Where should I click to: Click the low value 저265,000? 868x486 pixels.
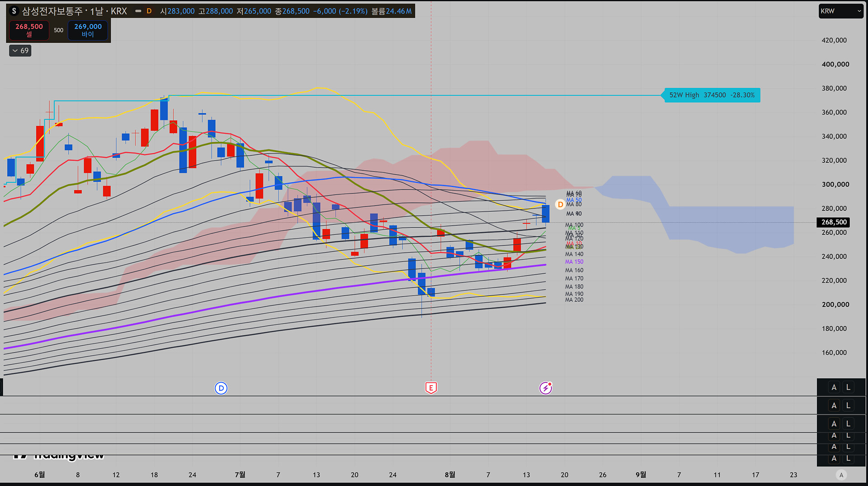254,11
